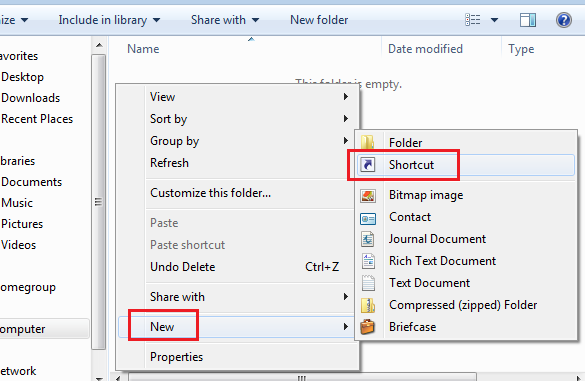
Task: Open Recent Places in navigation pane
Action: tap(37, 119)
